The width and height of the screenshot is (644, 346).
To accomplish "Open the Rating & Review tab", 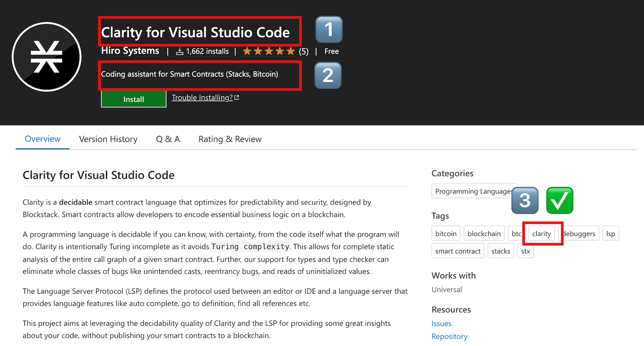I will (x=230, y=139).
